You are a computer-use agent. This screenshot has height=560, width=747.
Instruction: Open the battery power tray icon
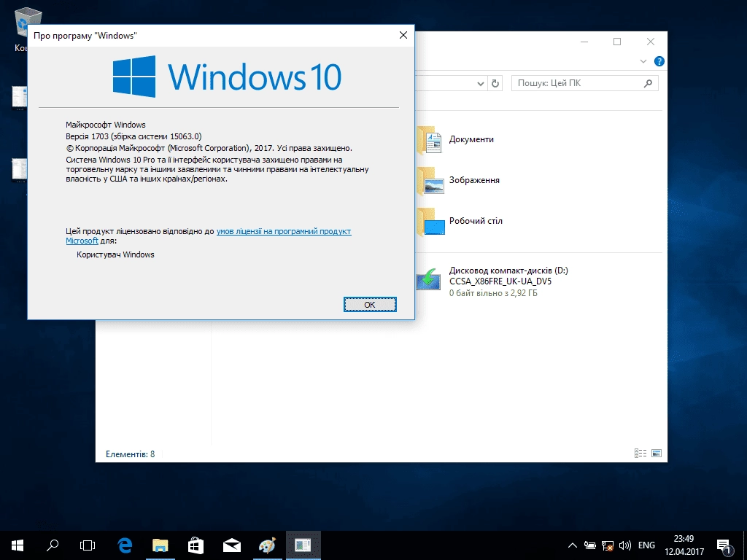589,545
